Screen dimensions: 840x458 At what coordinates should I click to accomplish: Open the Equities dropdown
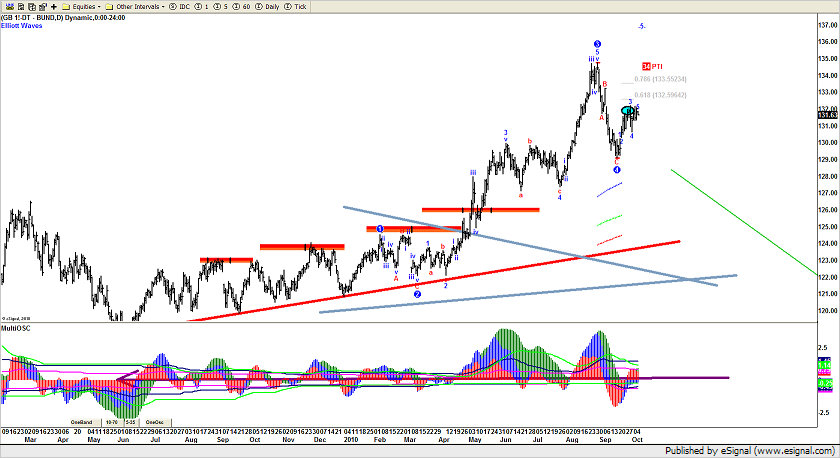[x=82, y=6]
